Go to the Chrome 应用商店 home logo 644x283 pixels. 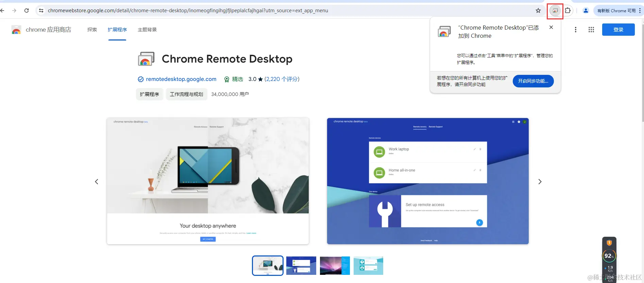pyautogui.click(x=41, y=30)
